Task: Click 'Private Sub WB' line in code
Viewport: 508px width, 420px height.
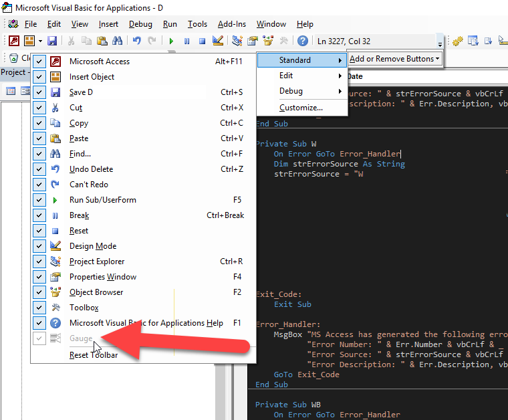Action: [x=287, y=405]
